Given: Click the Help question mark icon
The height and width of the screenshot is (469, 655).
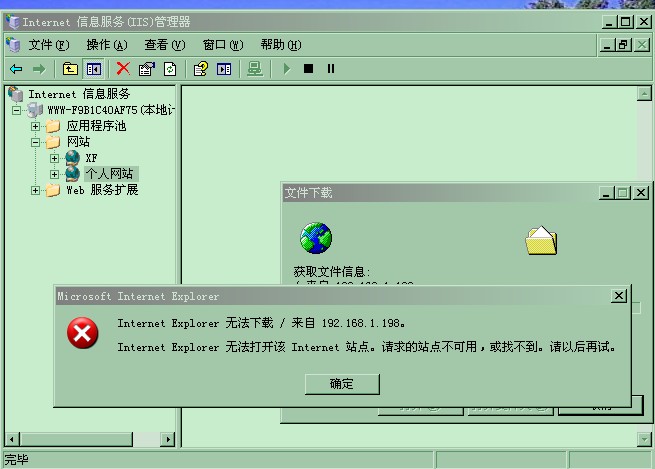Looking at the screenshot, I should (201, 69).
